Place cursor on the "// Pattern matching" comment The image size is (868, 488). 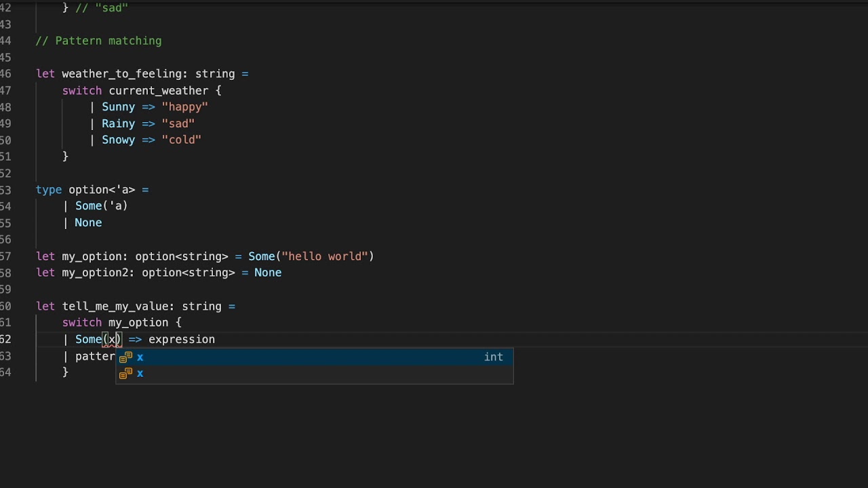tap(98, 41)
